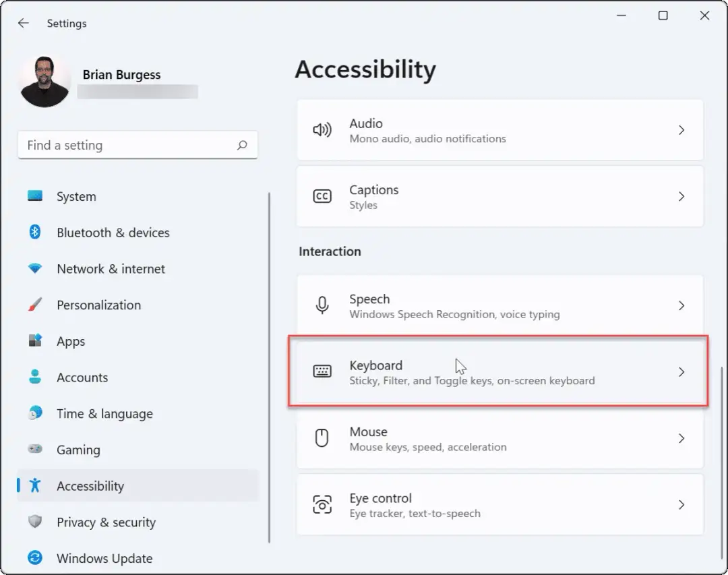Screen dimensions: 728x575
Task: Expand the Audio settings chevron
Action: 681,129
